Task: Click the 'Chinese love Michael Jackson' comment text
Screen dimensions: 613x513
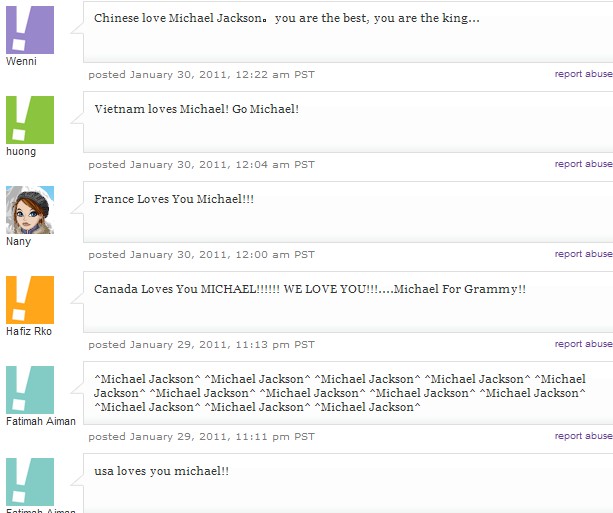Action: pyautogui.click(x=287, y=19)
